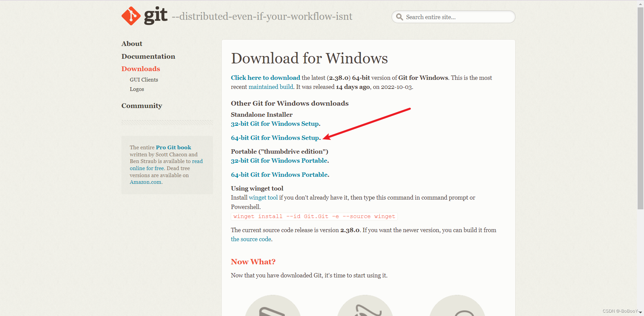Screen dimensions: 644x316
Task: Download 32-bit Git for Windows Portable
Action: (x=280, y=161)
